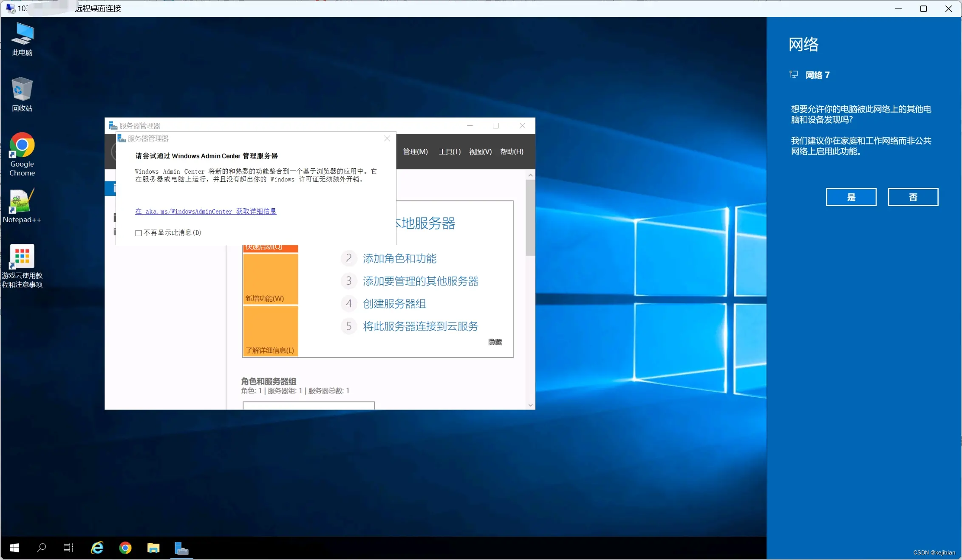Image resolution: width=962 pixels, height=560 pixels.
Task: Collapse the quick start panel via 隐藏
Action: (494, 342)
